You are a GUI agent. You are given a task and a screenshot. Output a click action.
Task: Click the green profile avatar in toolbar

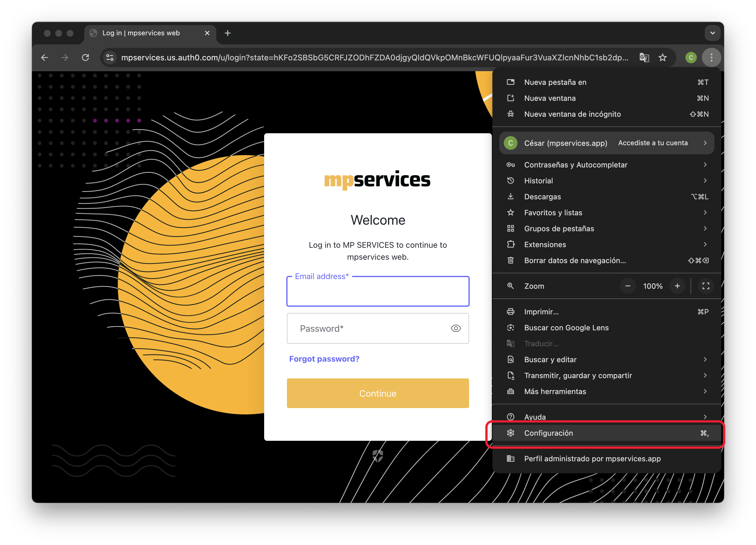(691, 58)
